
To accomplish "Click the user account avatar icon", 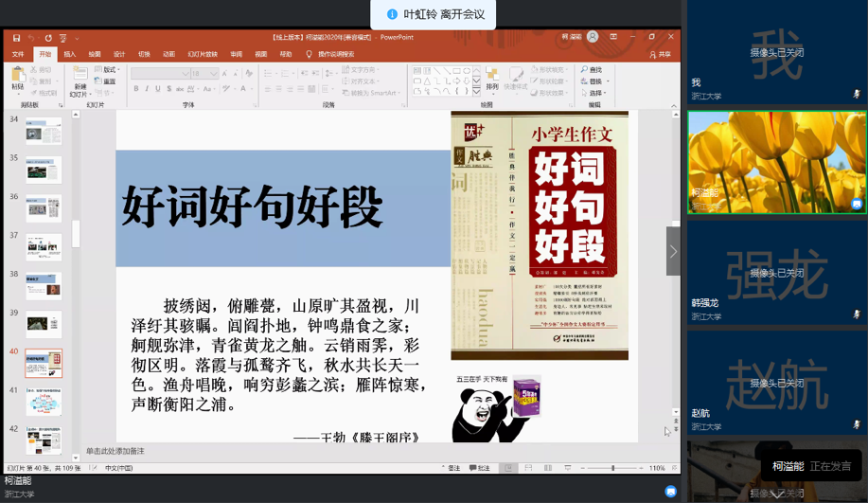I will tap(593, 37).
